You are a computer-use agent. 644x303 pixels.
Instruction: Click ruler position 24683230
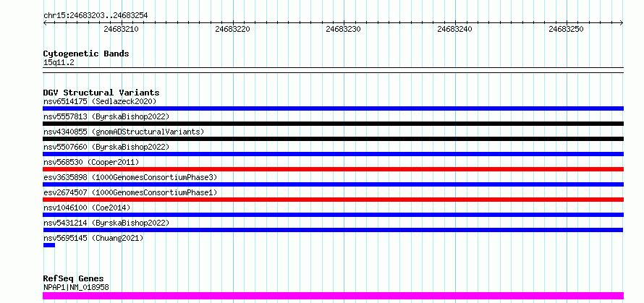(344, 29)
